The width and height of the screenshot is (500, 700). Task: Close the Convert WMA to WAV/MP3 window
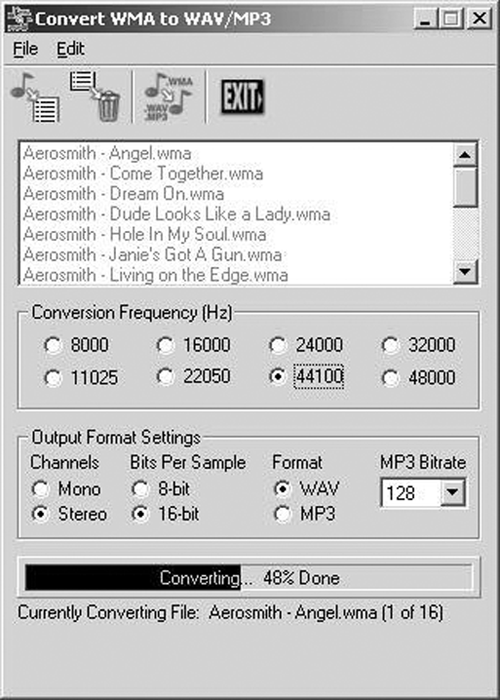click(x=479, y=19)
